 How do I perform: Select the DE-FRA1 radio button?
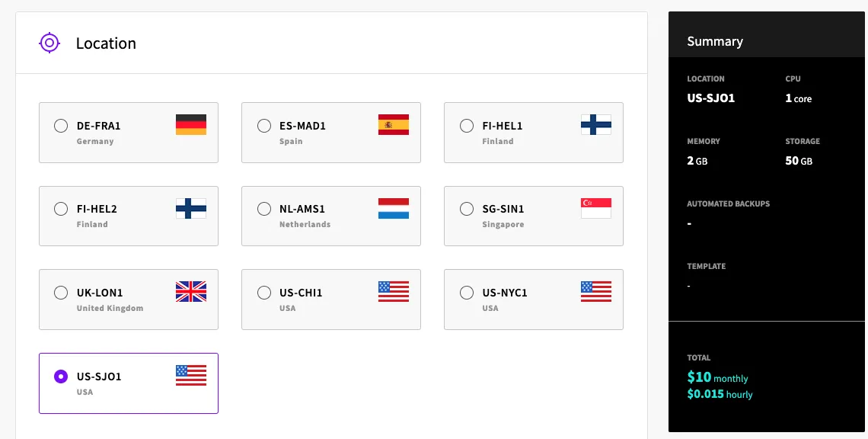click(61, 126)
